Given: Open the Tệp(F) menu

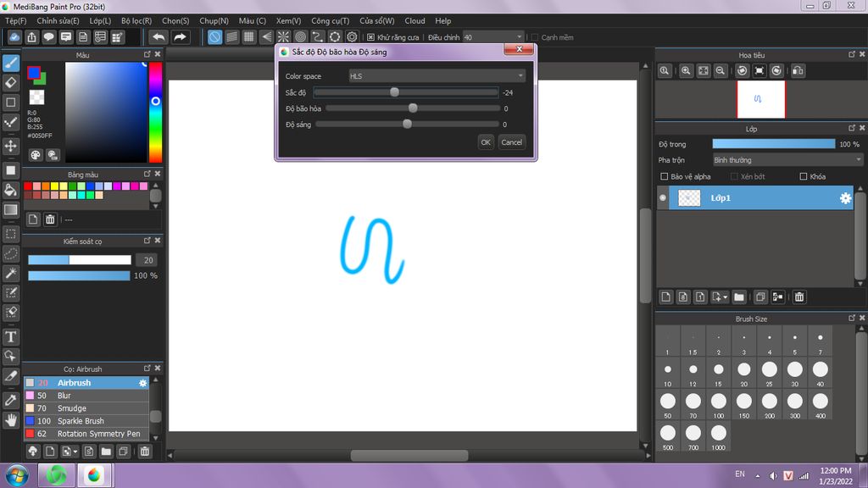Looking at the screenshot, I should point(15,20).
